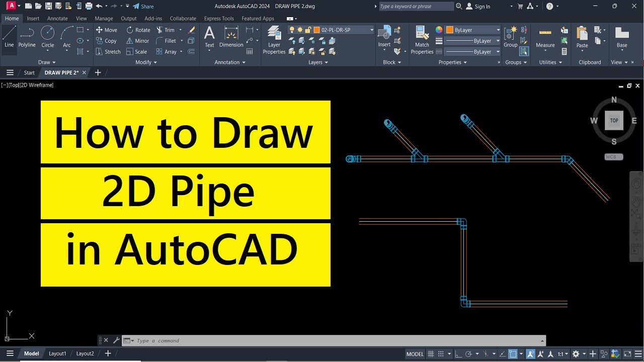Click the Stretch tool

point(108,52)
